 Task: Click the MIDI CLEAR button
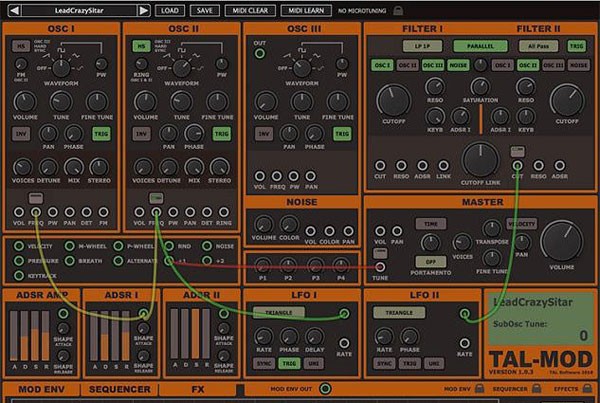(x=250, y=10)
